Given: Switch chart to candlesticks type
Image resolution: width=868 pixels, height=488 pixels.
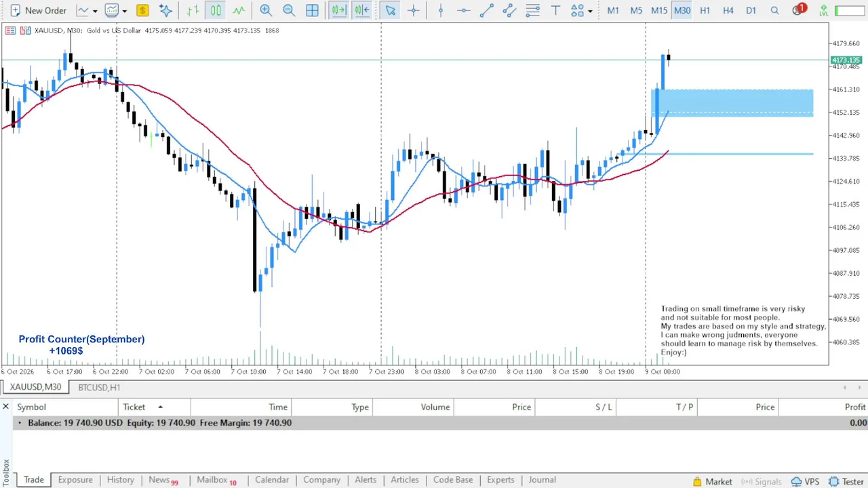Looking at the screenshot, I should (216, 10).
